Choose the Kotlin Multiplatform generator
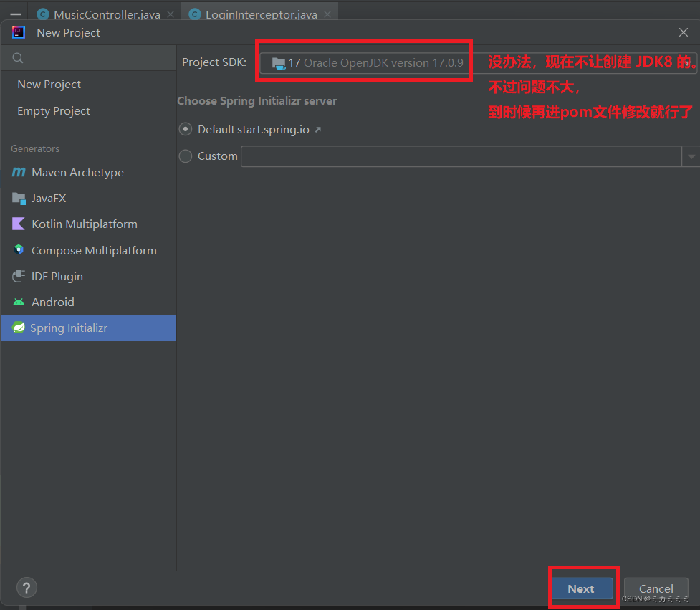 tap(88, 224)
